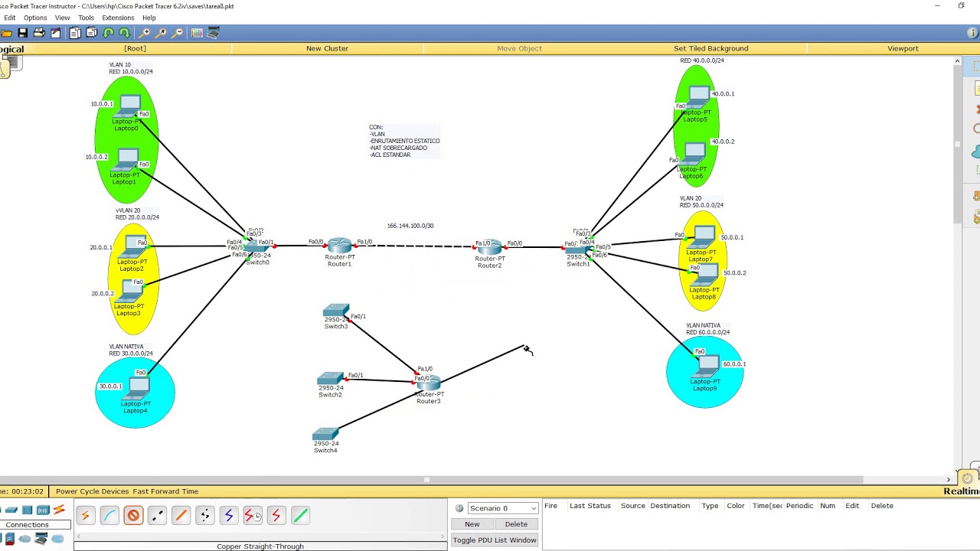This screenshot has height=551, width=980.
Task: Open the Scenario 0 dropdown
Action: pyautogui.click(x=503, y=508)
